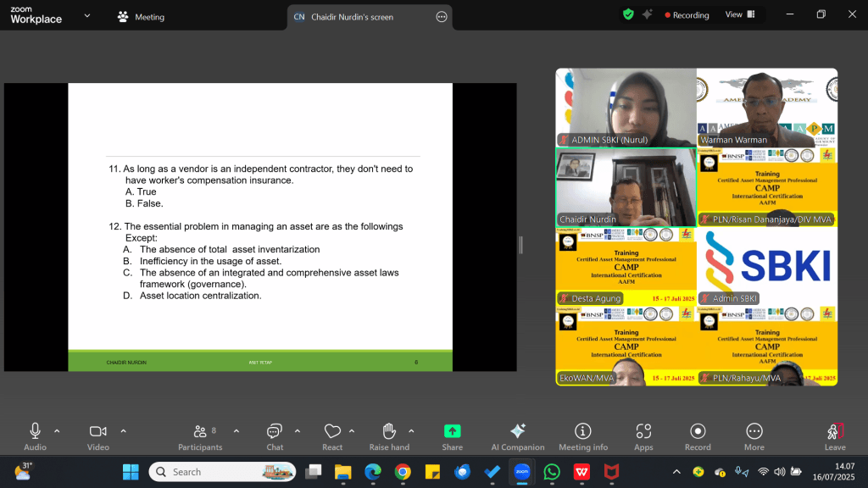Open the red McAfee taskbar icon
The image size is (868, 488).
[x=611, y=472]
